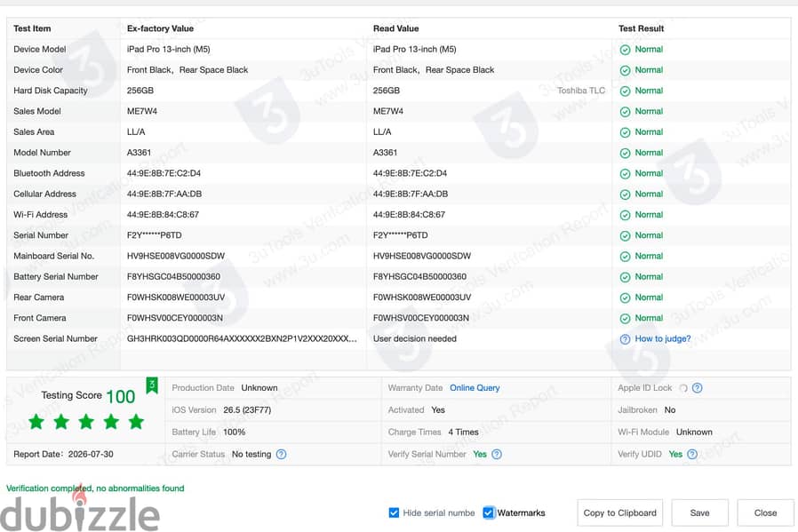Open the Apple ID Lock help icon
The image size is (798, 532).
698,388
